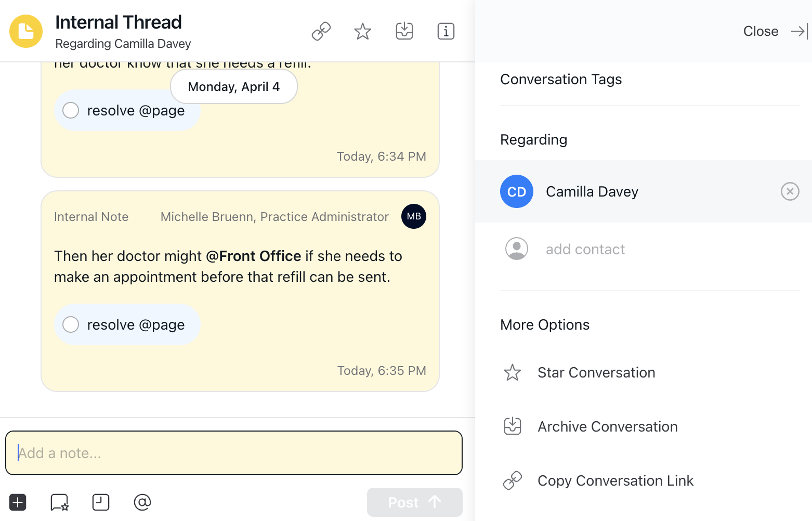Screen dimensions: 812x521
Task: Click the Post button
Action: (414, 502)
